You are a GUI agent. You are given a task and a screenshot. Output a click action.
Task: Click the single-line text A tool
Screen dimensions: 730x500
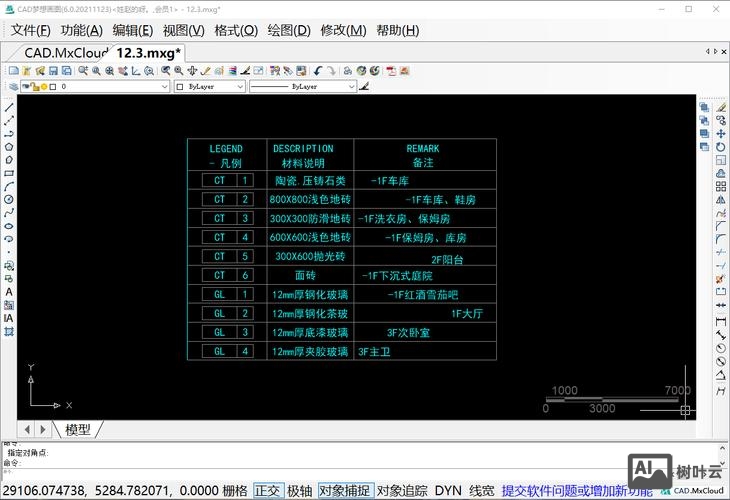[9, 292]
